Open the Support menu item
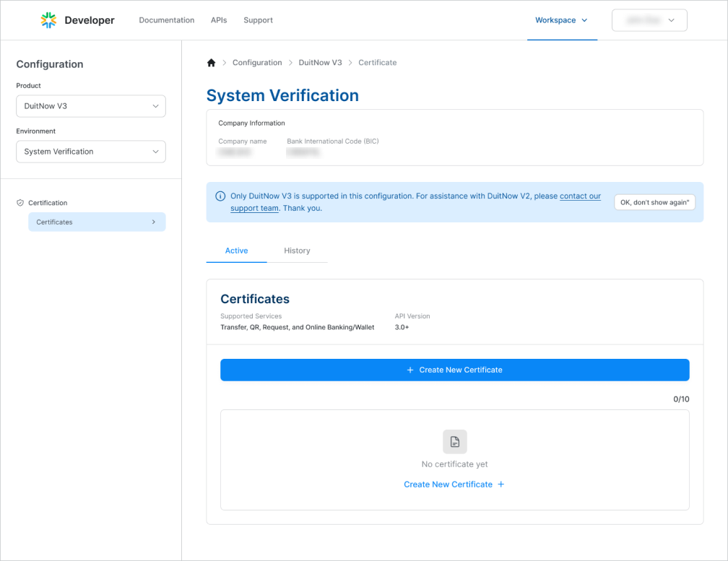The height and width of the screenshot is (561, 728). tap(258, 20)
